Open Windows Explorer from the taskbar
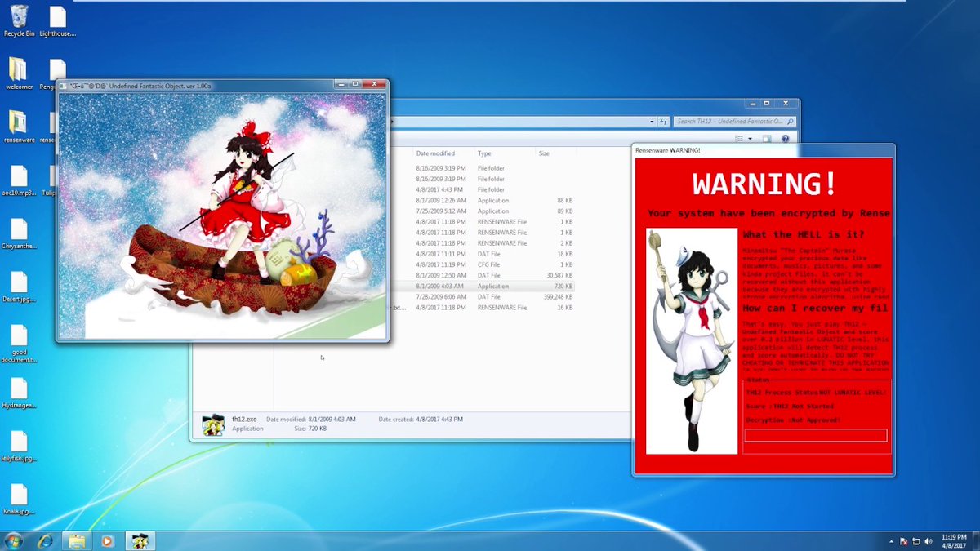This screenshot has height=551, width=980. [77, 540]
